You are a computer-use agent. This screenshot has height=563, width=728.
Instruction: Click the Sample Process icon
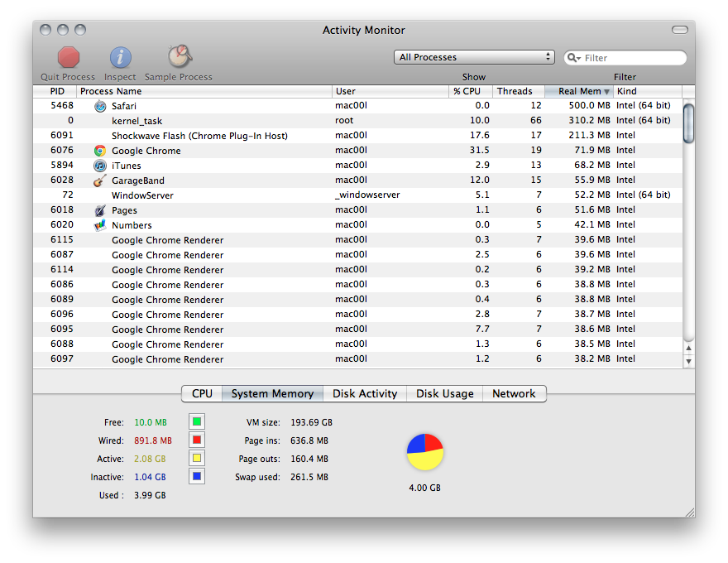coord(180,56)
